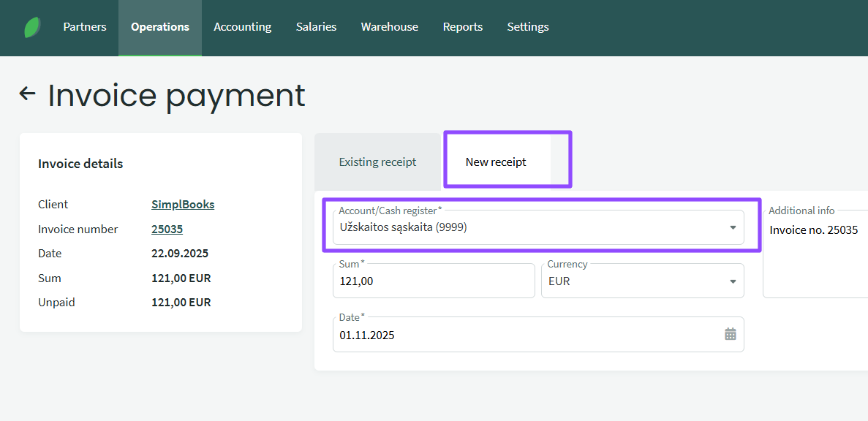
Task: Go to the Salaries menu
Action: 316,27
